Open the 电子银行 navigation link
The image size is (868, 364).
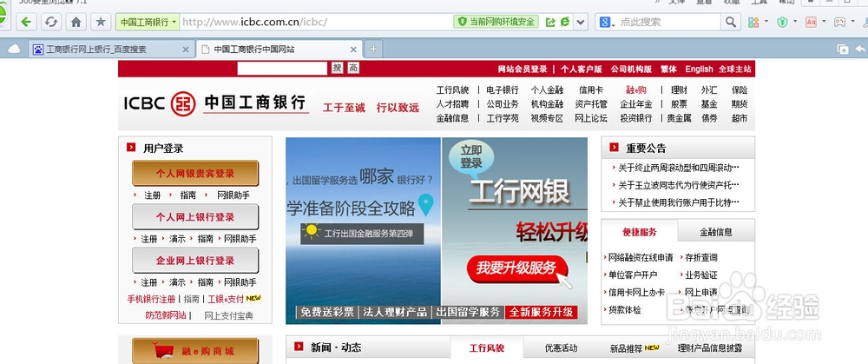pos(502,89)
